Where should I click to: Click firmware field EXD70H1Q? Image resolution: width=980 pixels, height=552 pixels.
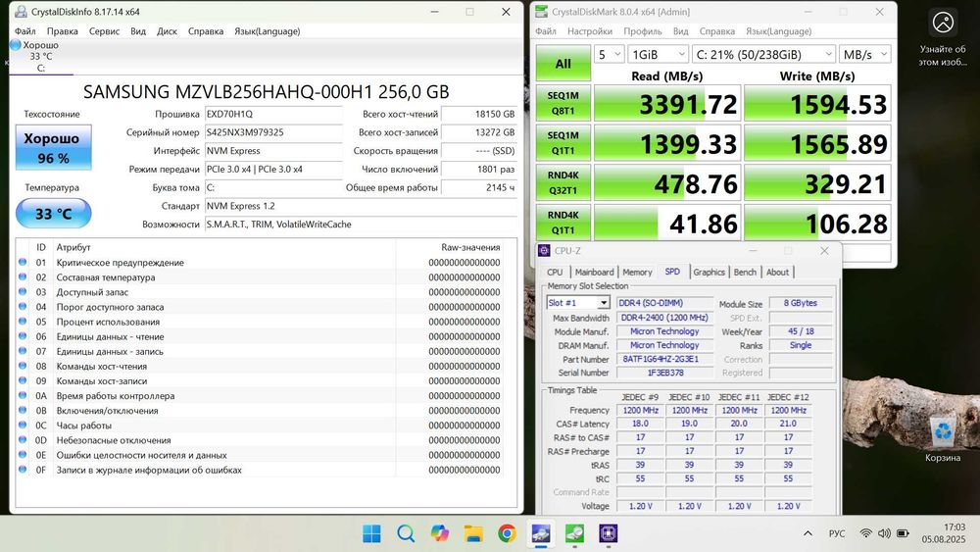(273, 114)
